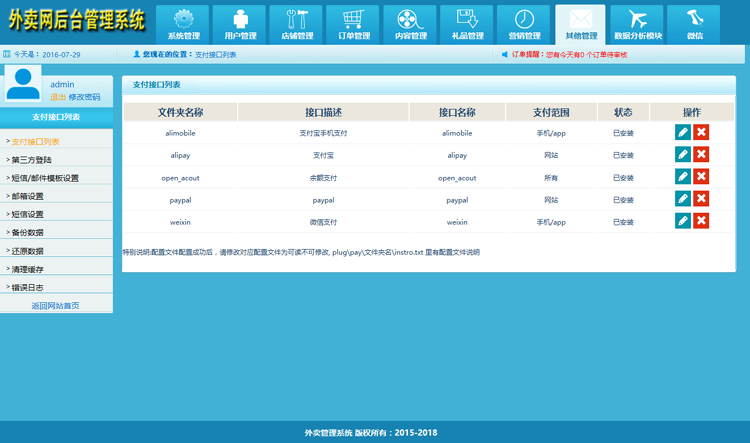Click the red delete icon for alipay
This screenshot has height=443, width=750.
701,154
